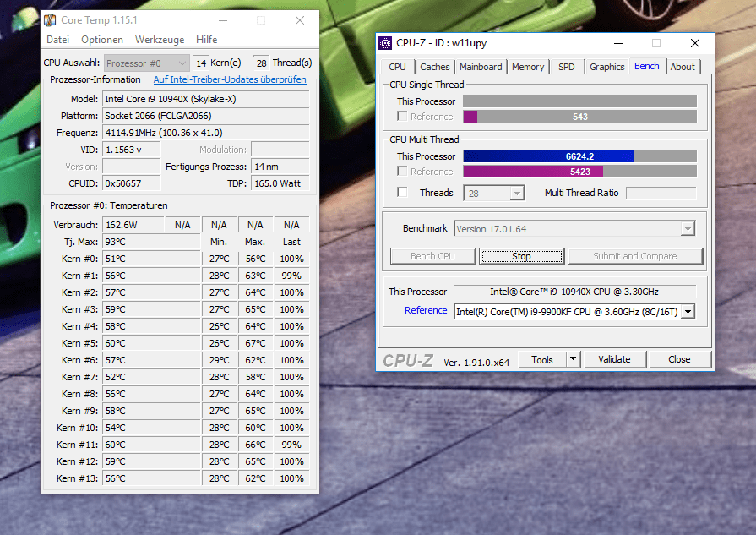Click the Kern #13 max temperature 62°C

pyautogui.click(x=255, y=478)
